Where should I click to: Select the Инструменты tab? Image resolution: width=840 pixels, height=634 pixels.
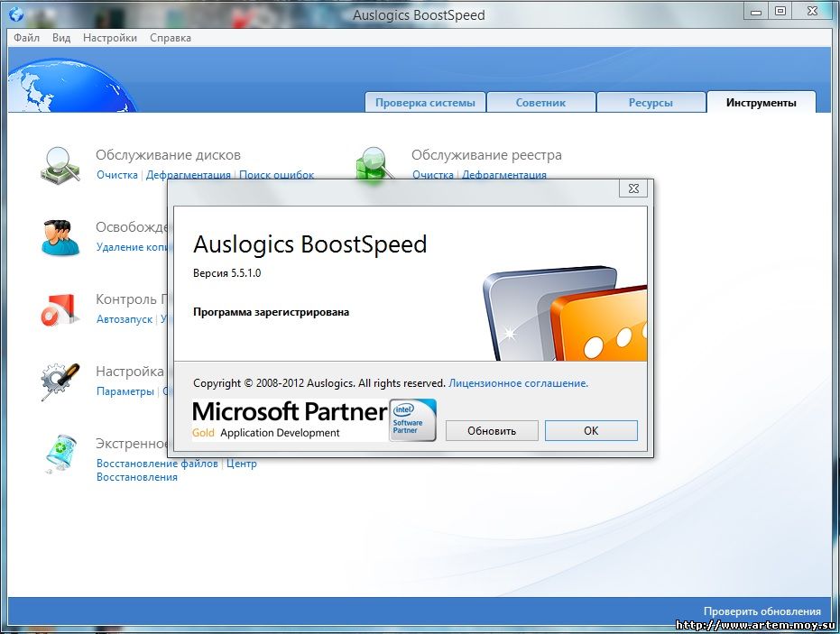pos(762,102)
